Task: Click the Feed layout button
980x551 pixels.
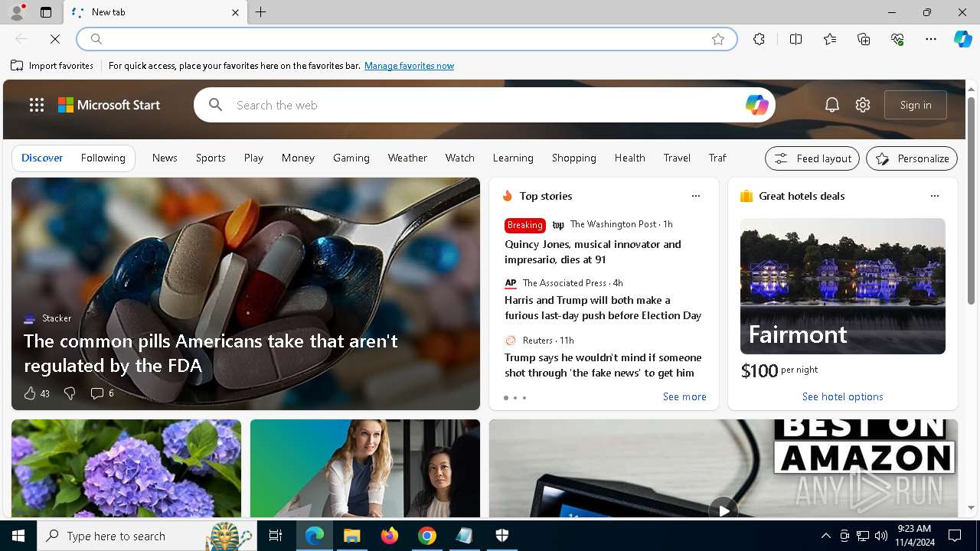Action: tap(812, 158)
